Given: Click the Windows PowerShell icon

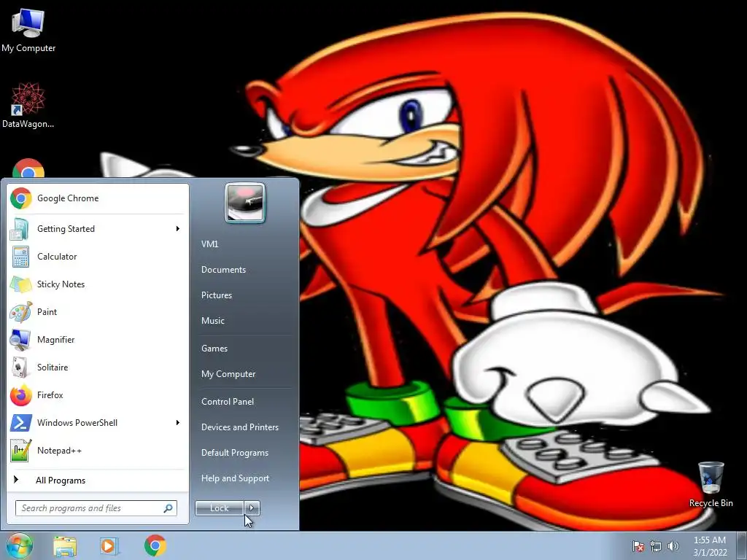Looking at the screenshot, I should pyautogui.click(x=21, y=423).
